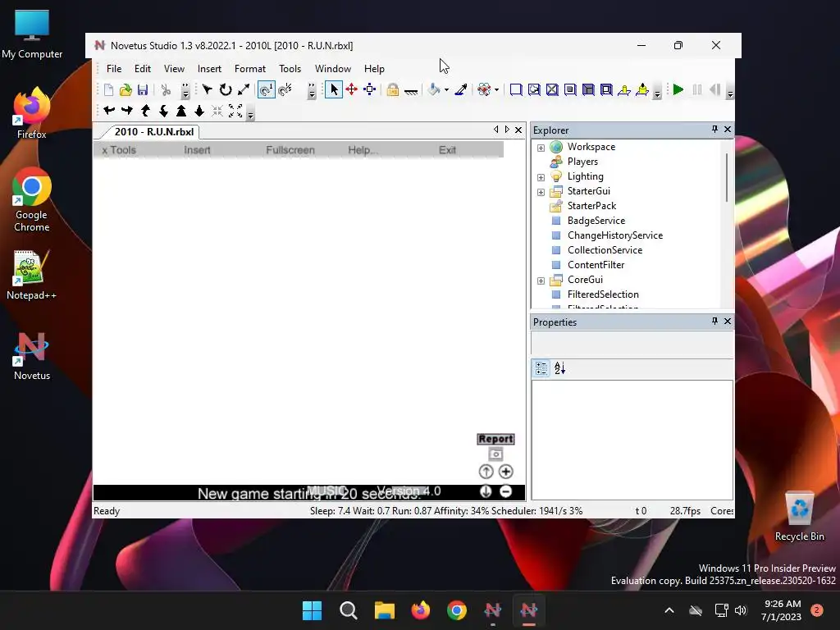Cut selection with the scissors icon
This screenshot has width=840, height=630.
click(166, 90)
